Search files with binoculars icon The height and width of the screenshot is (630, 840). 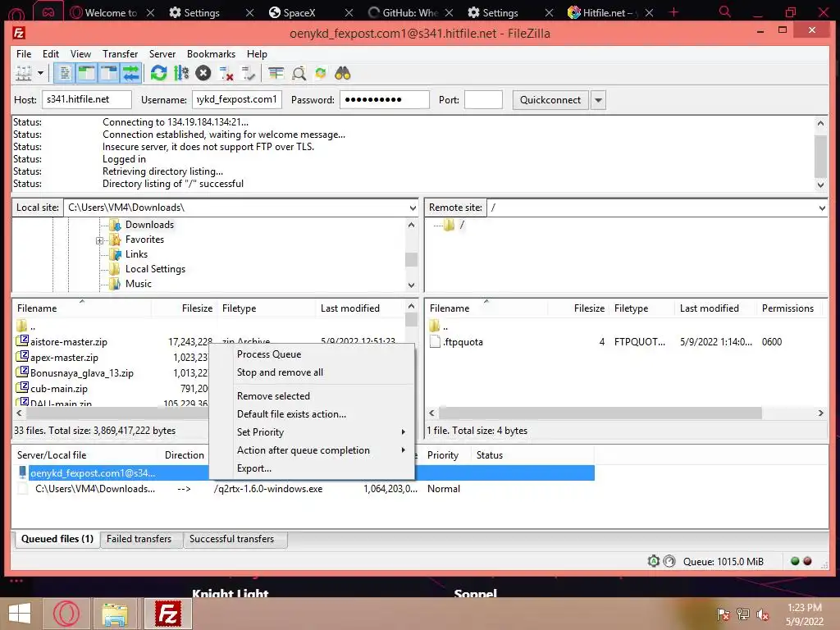pos(343,73)
